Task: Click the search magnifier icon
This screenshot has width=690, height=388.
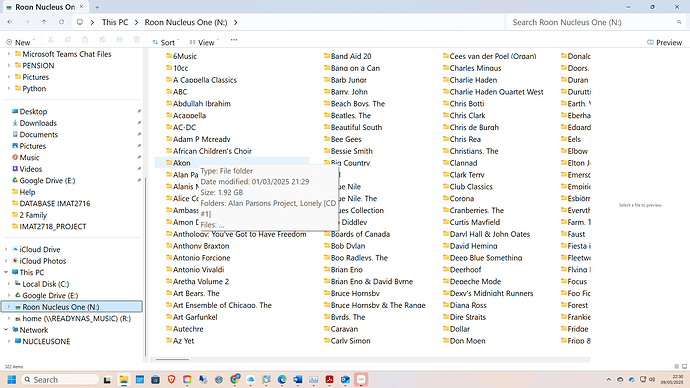Action: [679, 22]
